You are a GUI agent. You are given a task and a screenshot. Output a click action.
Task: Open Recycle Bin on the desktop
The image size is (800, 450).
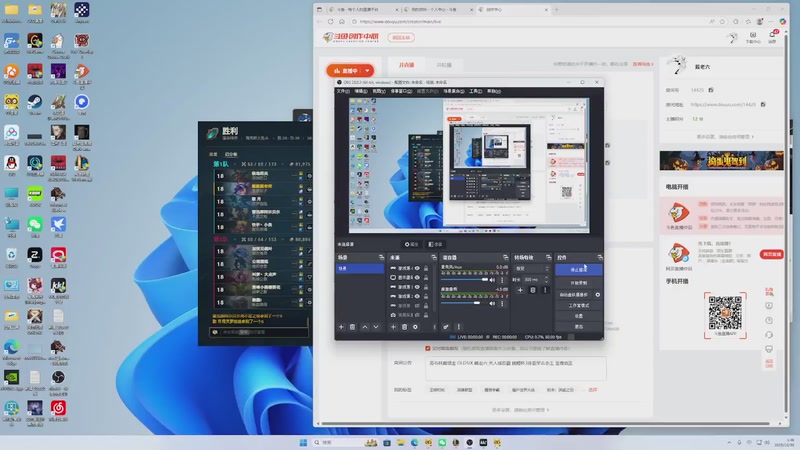[11, 257]
